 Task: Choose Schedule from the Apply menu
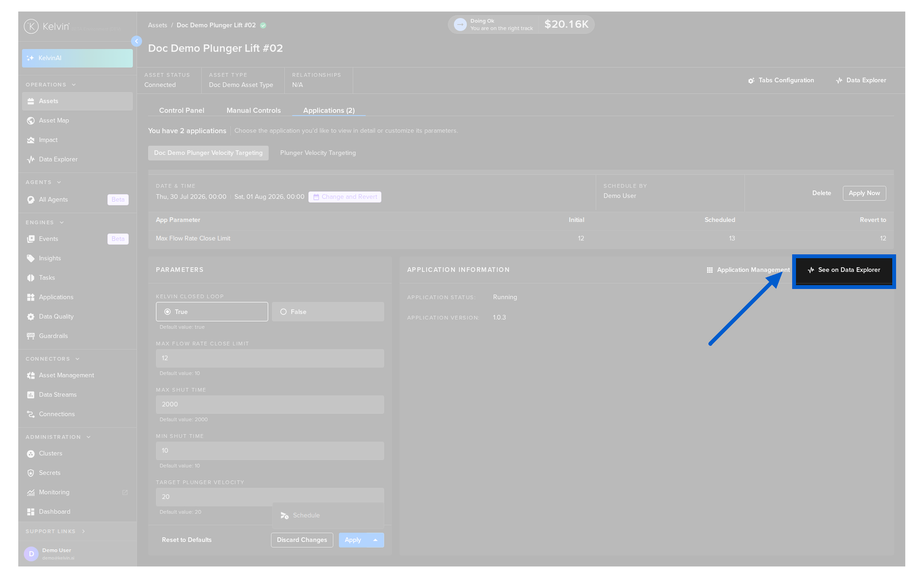point(328,515)
